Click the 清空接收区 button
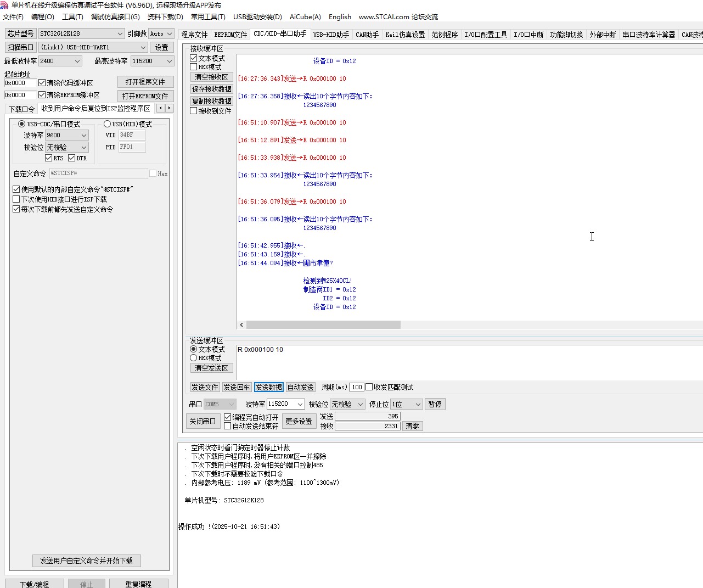 tap(212, 77)
